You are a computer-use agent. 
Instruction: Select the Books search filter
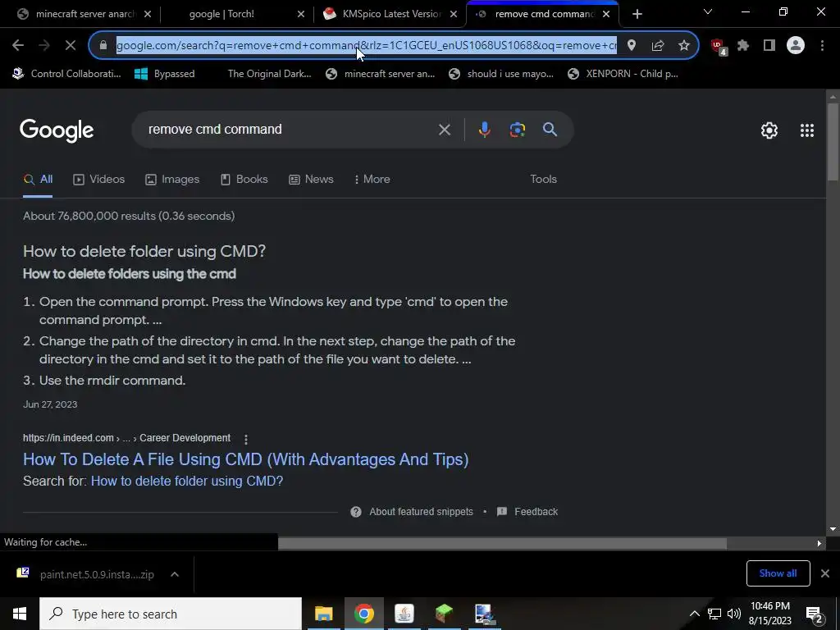click(x=244, y=180)
